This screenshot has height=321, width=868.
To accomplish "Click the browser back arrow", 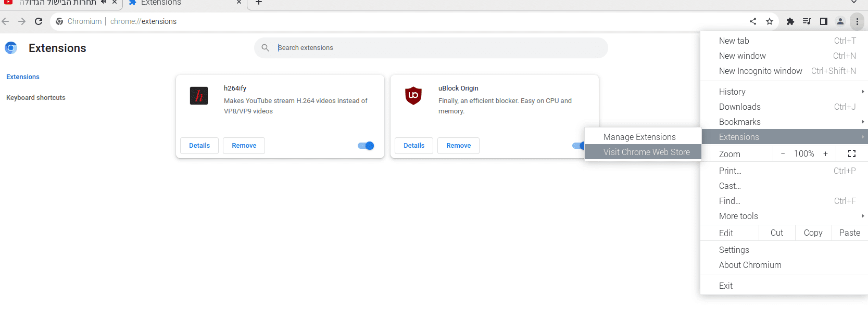I will pyautogui.click(x=5, y=21).
